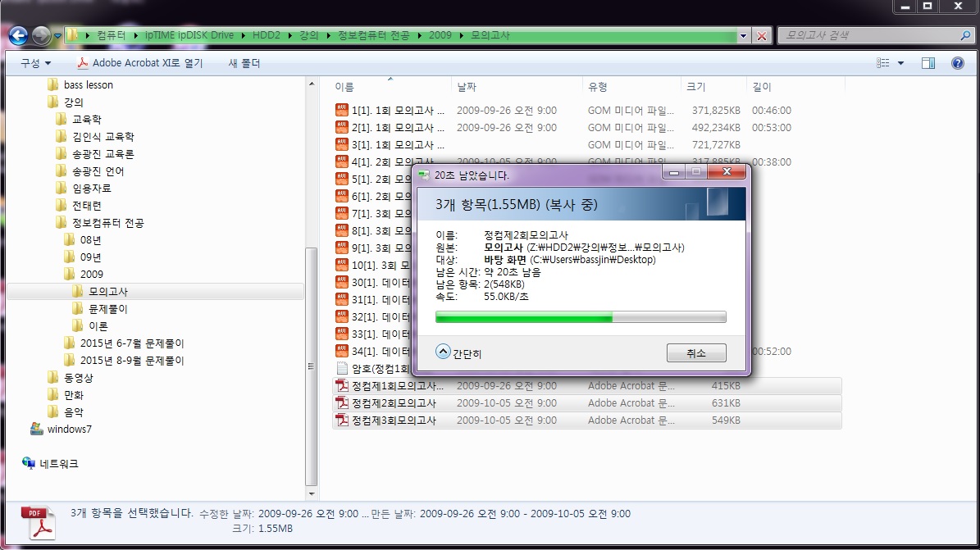Screen dimensions: 980x550
Task: Click the AVI icon of 3[1]. 1회 모의고사
Action: pyautogui.click(x=341, y=144)
